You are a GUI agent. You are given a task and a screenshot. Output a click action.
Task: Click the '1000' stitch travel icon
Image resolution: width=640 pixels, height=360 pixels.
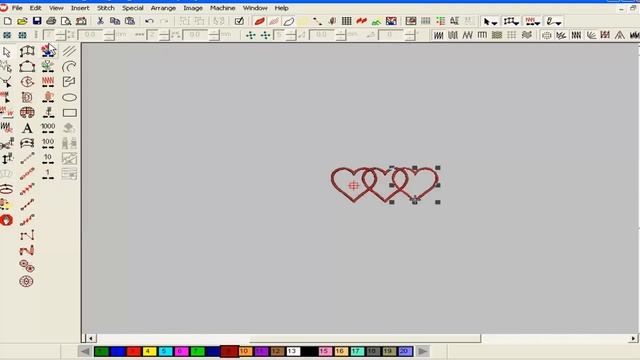tap(48, 128)
